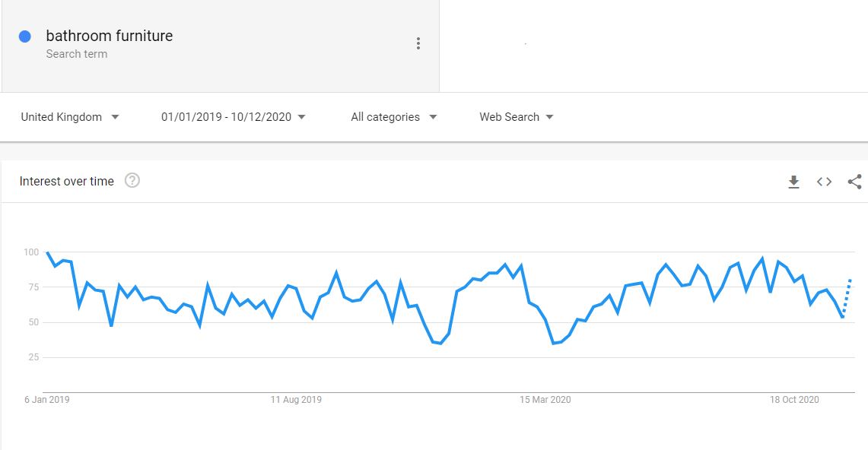The width and height of the screenshot is (868, 450).
Task: Click the chart's starting peak point at 100
Action: tap(47, 252)
